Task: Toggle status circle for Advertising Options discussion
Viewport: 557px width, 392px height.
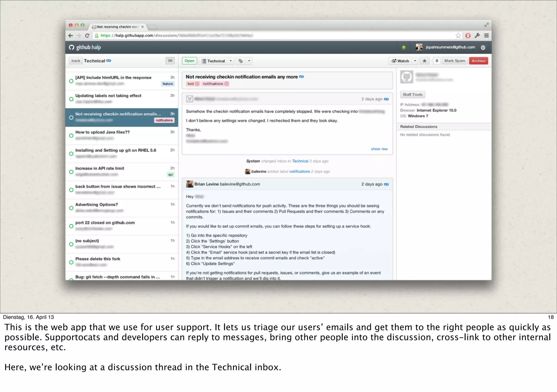Action: pyautogui.click(x=71, y=208)
